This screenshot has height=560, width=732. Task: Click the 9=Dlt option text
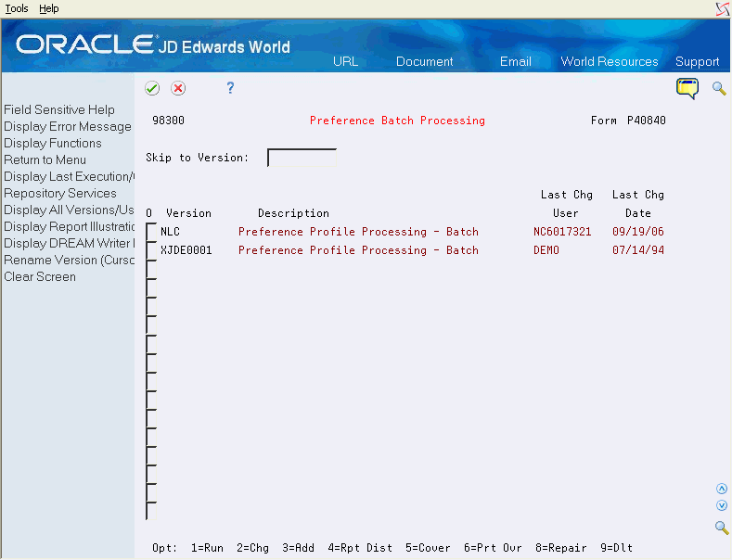click(616, 548)
